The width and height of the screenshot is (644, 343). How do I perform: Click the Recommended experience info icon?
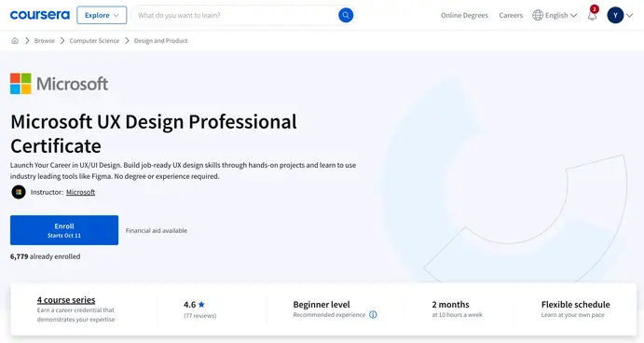point(373,315)
